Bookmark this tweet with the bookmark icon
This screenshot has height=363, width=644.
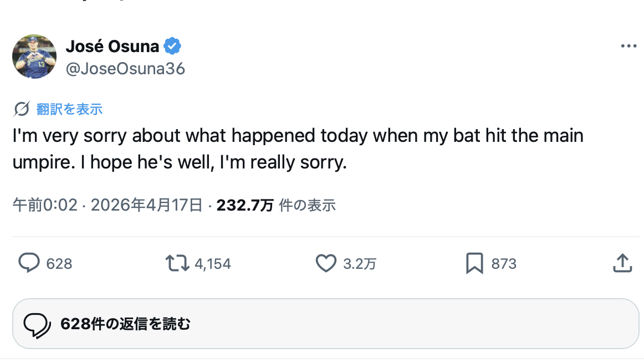(474, 263)
